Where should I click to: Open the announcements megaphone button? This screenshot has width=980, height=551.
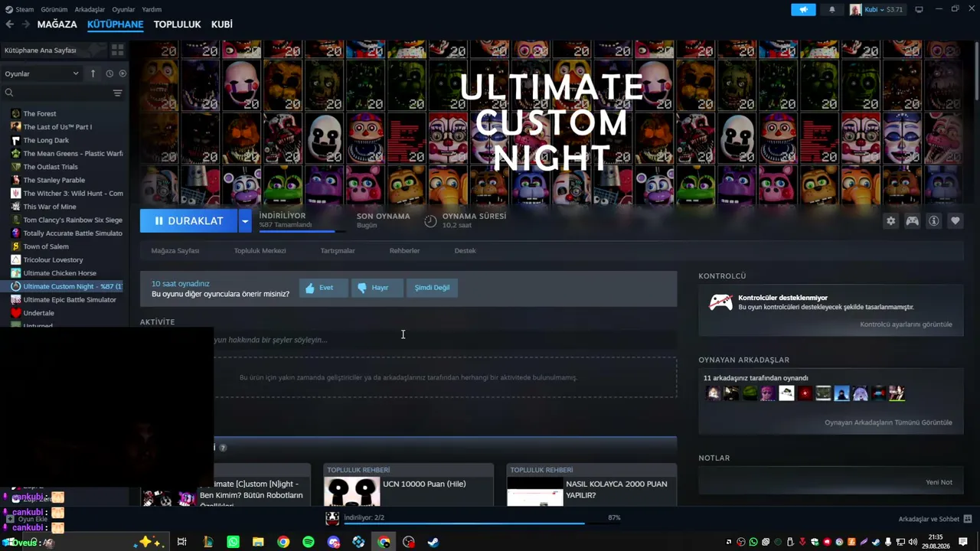point(803,9)
